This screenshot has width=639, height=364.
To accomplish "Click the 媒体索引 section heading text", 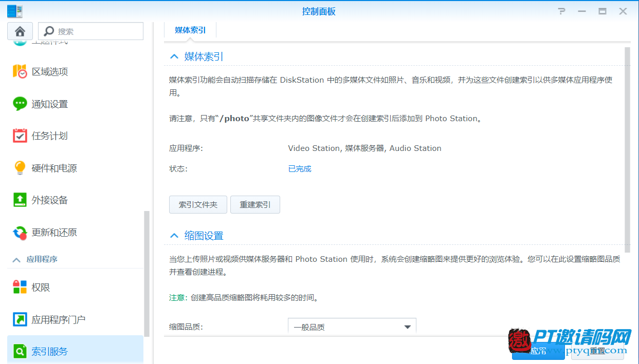I will 204,56.
